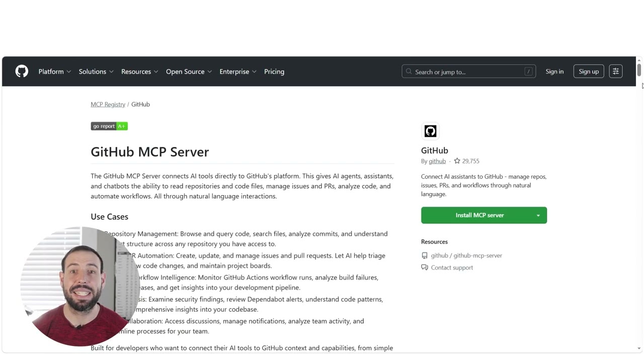Expand the Solutions menu
The image size is (644, 362).
click(x=96, y=71)
